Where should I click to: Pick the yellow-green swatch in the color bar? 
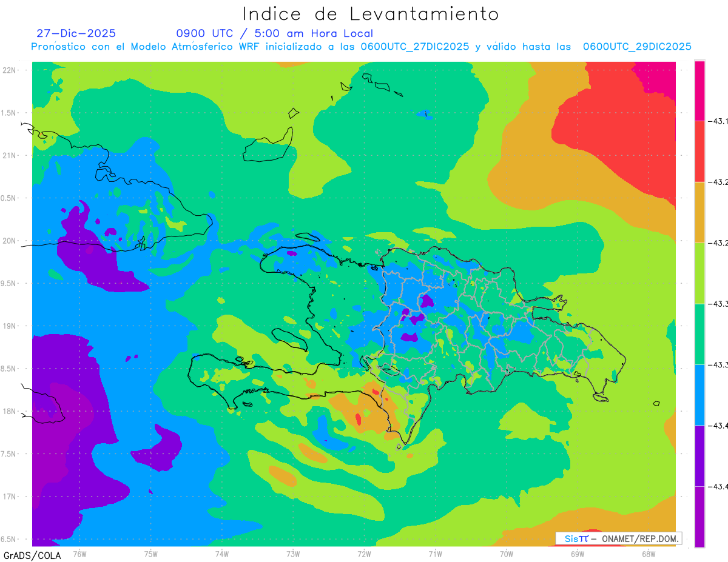click(699, 273)
